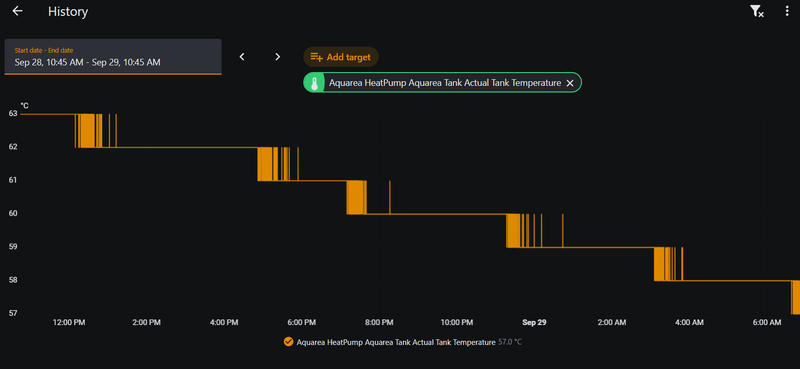
Task: Click the 62 value on temperature axis
Action: pos(13,147)
